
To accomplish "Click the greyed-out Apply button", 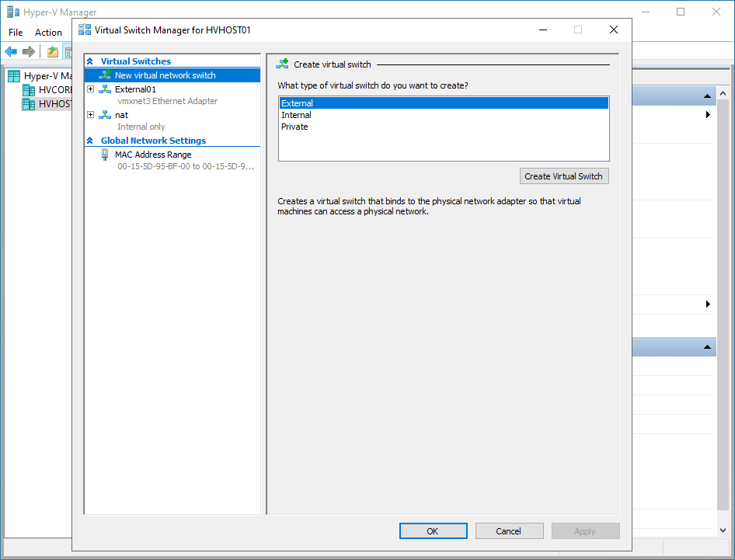I will click(x=586, y=531).
